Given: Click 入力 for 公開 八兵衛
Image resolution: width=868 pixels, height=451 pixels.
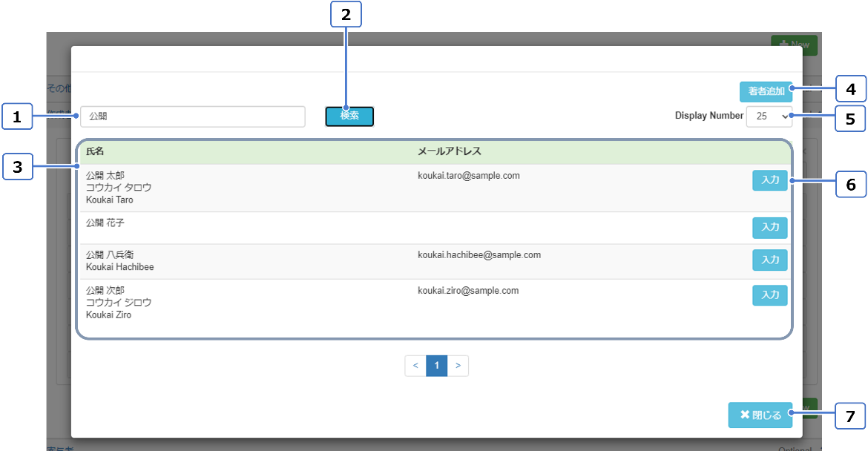Looking at the screenshot, I should click(769, 260).
